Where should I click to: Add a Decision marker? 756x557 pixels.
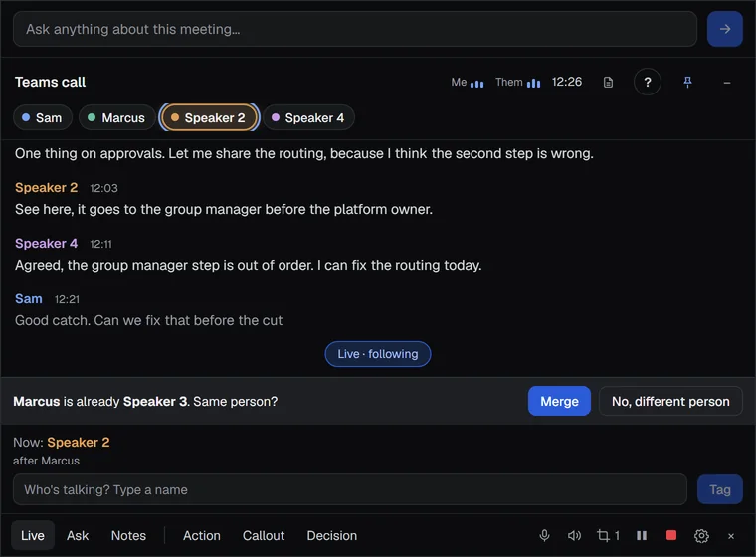coord(331,535)
